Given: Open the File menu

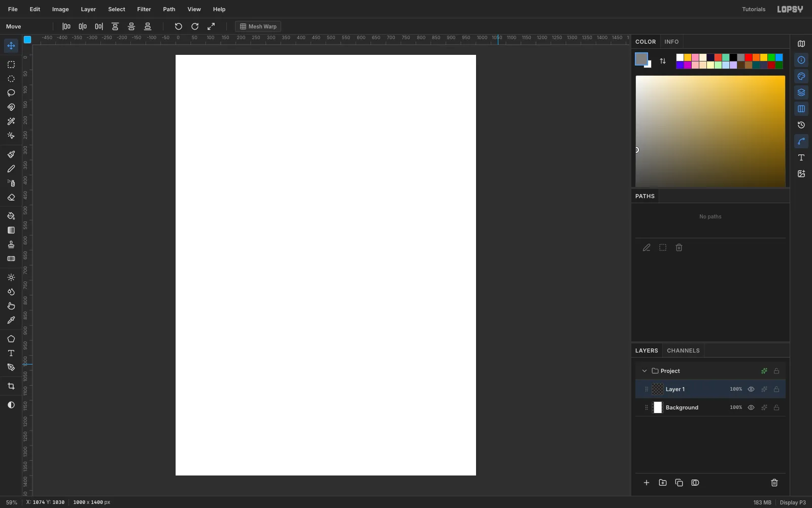Looking at the screenshot, I should [13, 9].
